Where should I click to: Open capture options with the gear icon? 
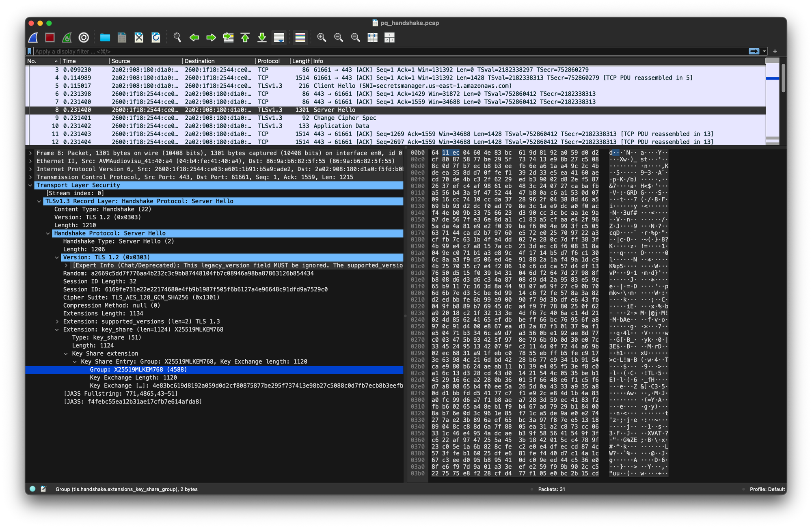click(83, 37)
